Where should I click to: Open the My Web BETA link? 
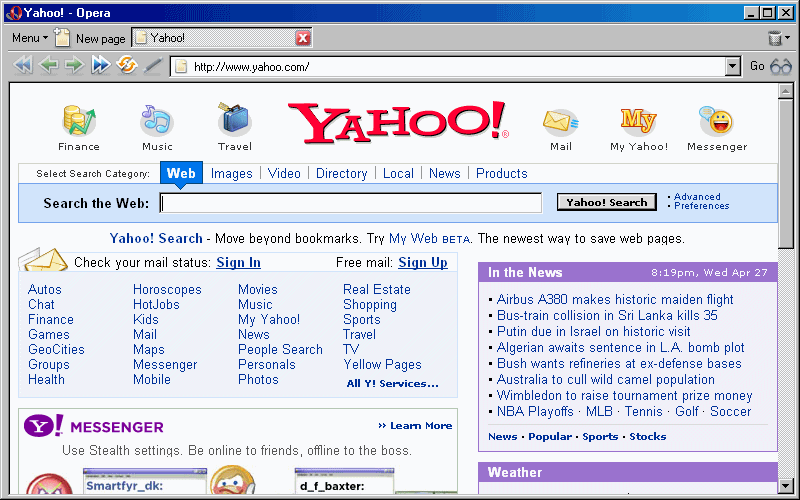pyautogui.click(x=429, y=239)
